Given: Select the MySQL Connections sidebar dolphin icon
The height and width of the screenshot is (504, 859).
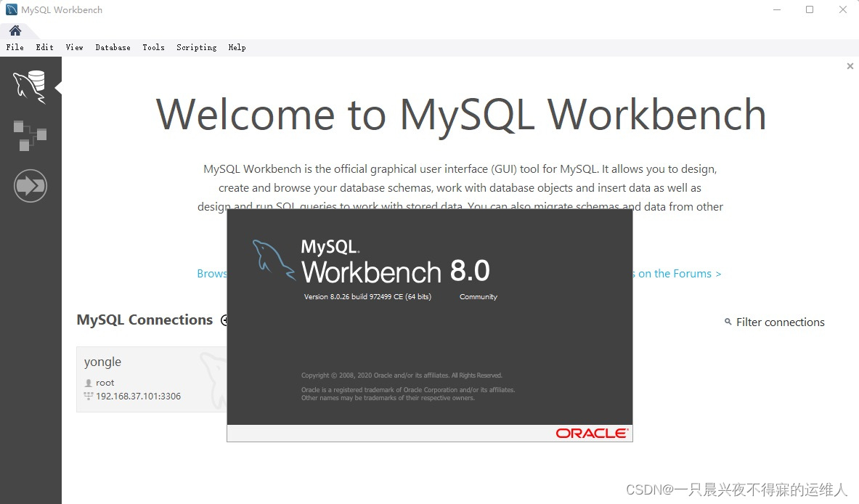Looking at the screenshot, I should click(30, 86).
